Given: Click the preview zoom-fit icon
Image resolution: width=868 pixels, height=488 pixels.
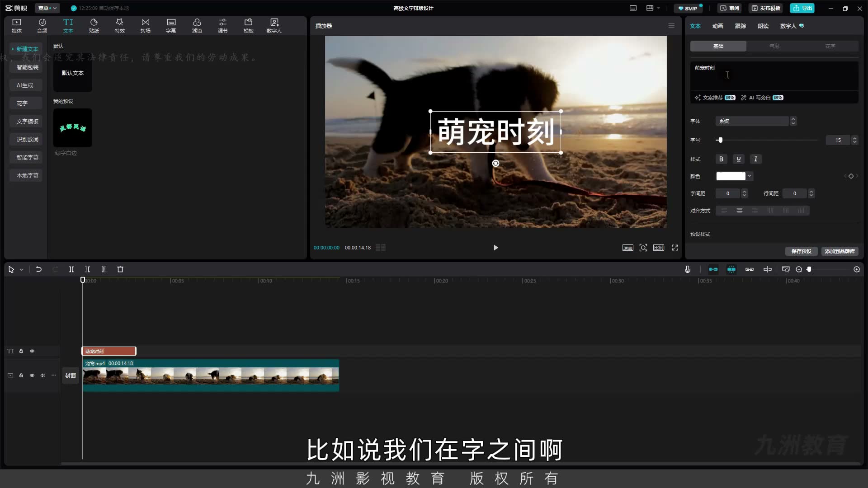Looking at the screenshot, I should click(x=643, y=248).
